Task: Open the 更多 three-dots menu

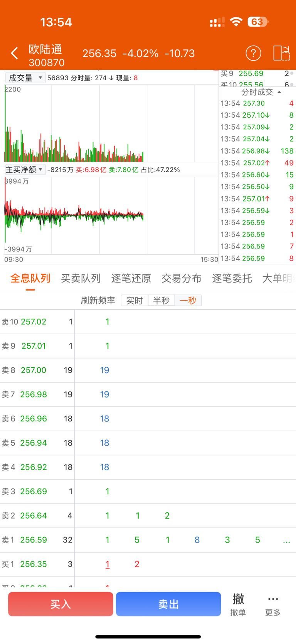Action: pyautogui.click(x=273, y=604)
